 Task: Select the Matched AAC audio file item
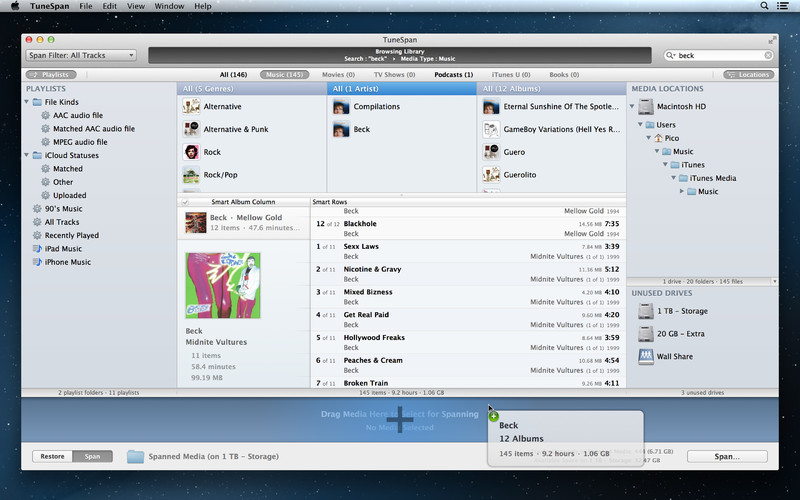coord(94,129)
